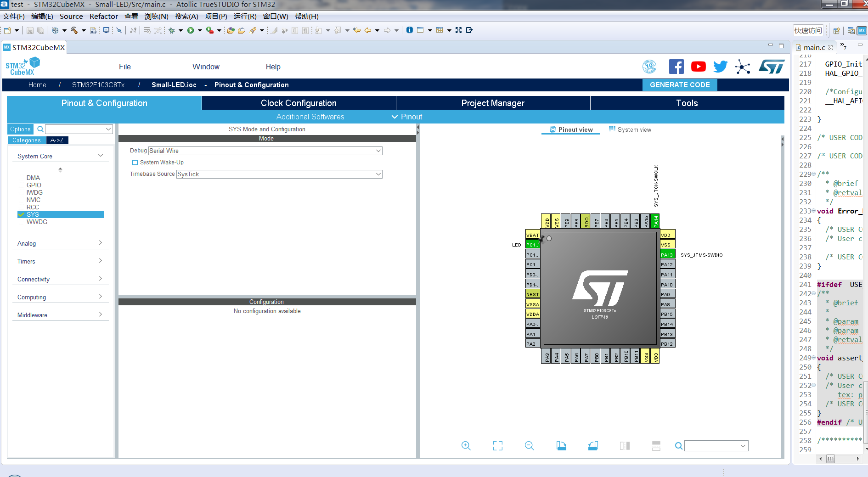Viewport: 868px width, 477px height.
Task: Zoom out of the pinout view
Action: pyautogui.click(x=530, y=446)
